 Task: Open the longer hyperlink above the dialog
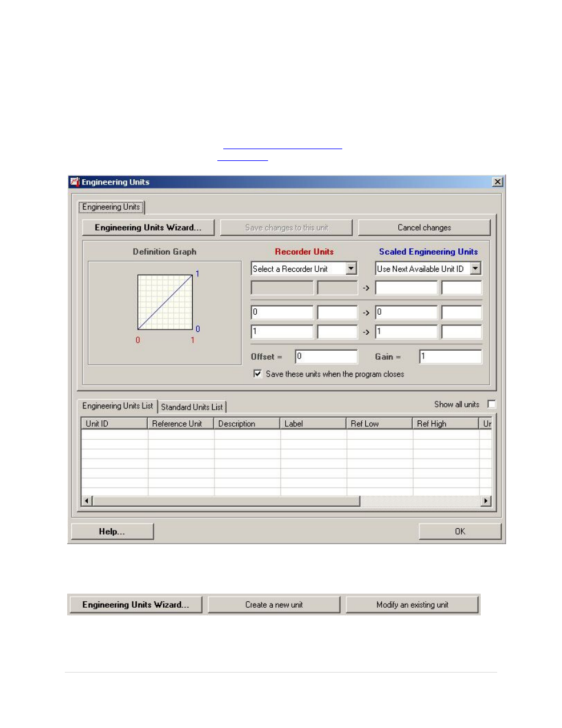tap(283, 146)
